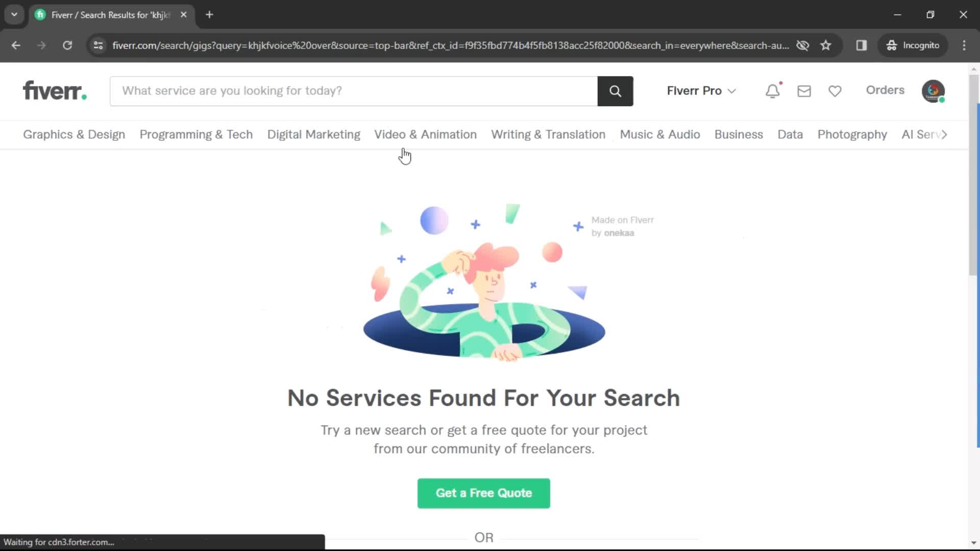Select the Music & Audio category tab
This screenshot has width=980, height=551.
660,134
